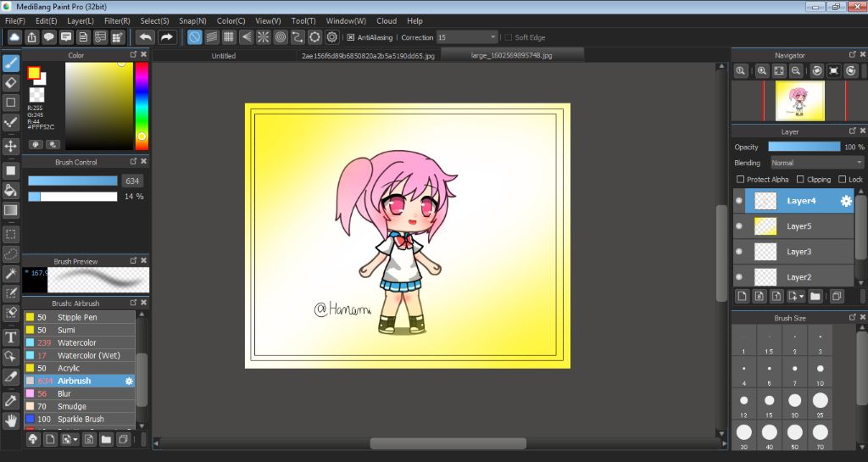Select the Eraser tool

tap(10, 83)
